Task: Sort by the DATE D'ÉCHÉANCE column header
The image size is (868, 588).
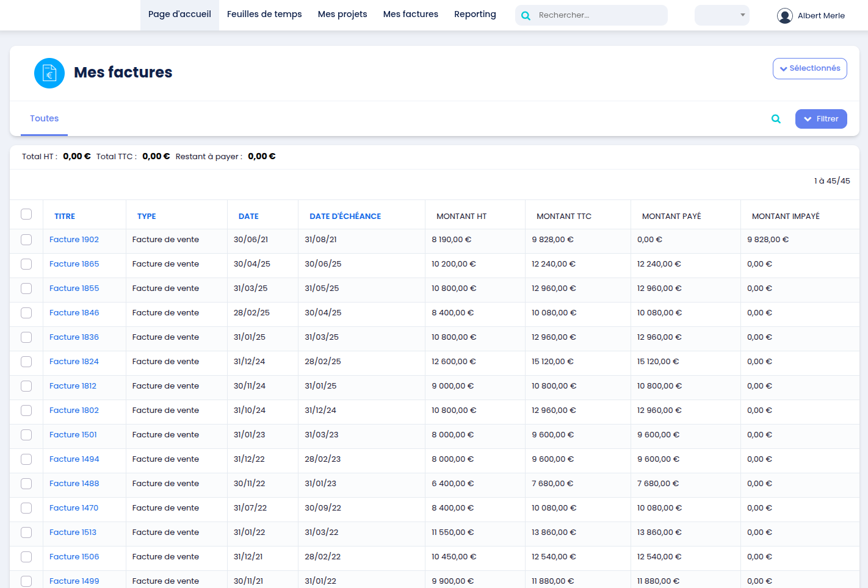Action: point(345,217)
